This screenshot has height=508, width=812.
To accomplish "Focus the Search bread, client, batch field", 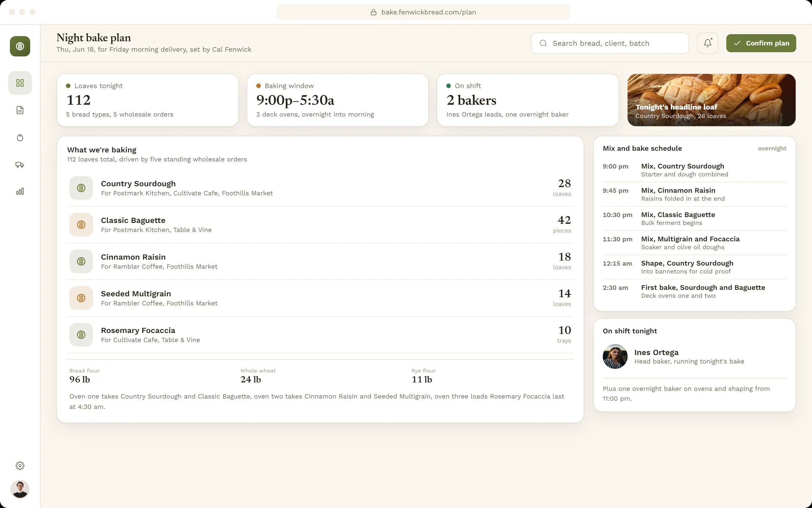I will [x=610, y=43].
